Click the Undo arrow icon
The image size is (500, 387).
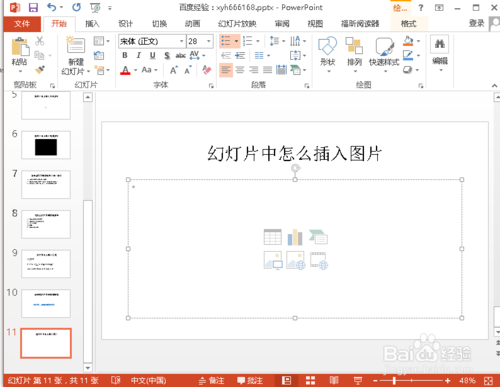(x=52, y=7)
